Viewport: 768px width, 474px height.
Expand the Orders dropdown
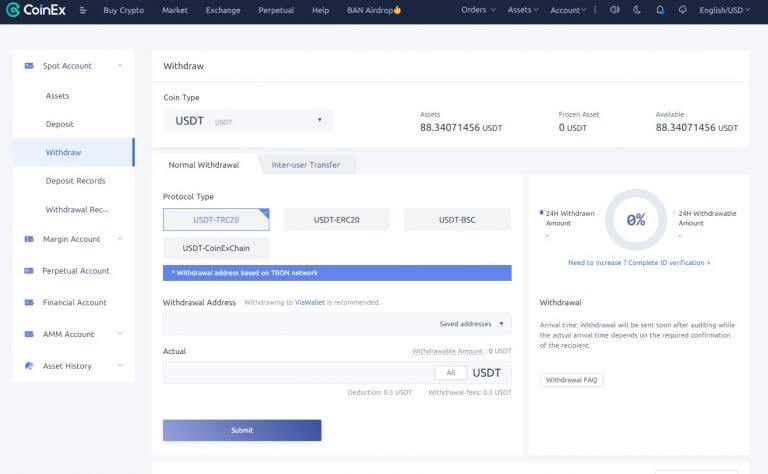pos(478,10)
